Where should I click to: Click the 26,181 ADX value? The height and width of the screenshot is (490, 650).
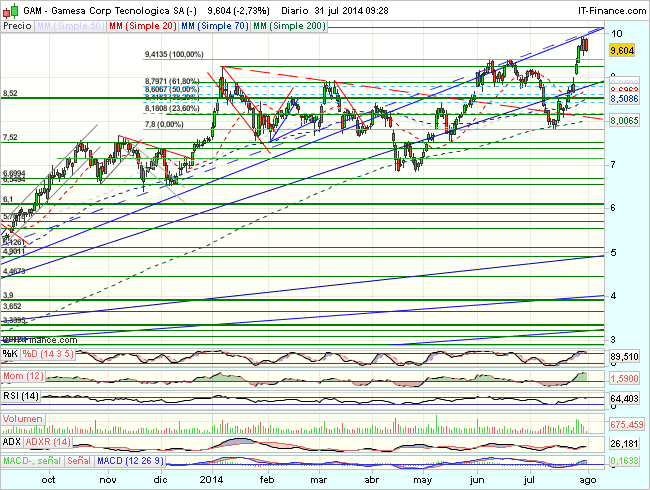(624, 444)
